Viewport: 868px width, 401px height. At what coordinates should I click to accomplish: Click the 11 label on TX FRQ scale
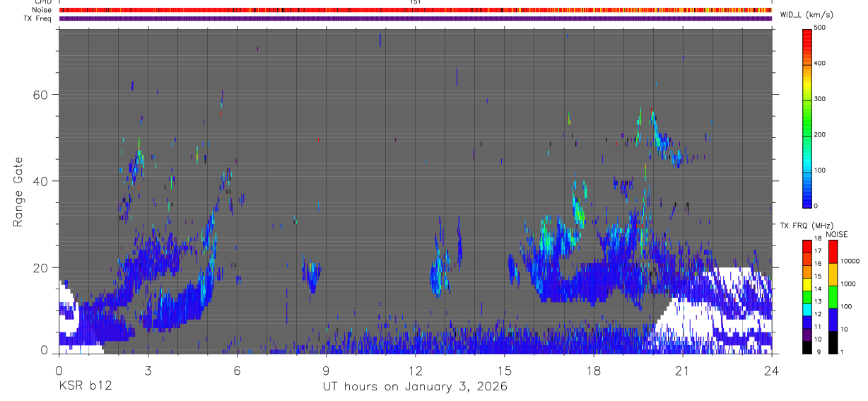tap(818, 326)
